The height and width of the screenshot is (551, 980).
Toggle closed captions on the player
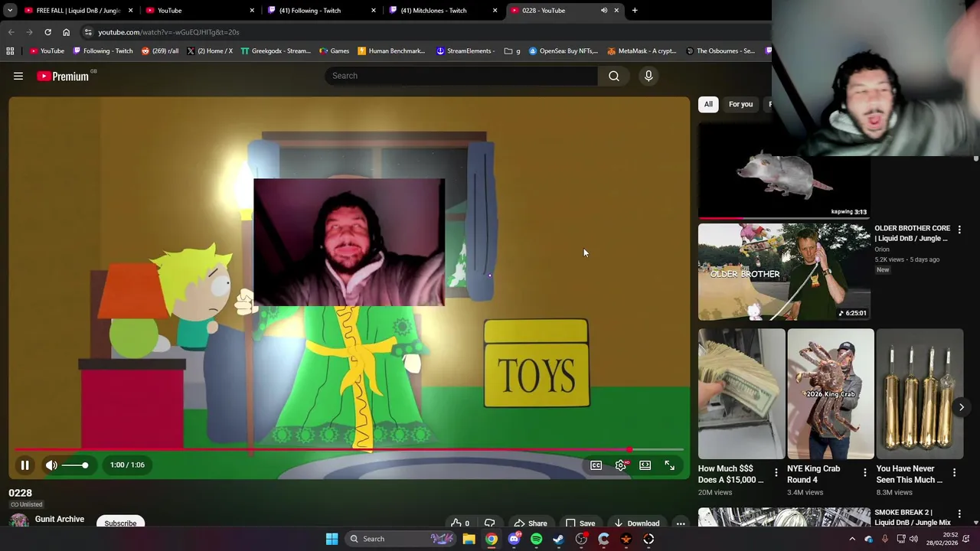pyautogui.click(x=596, y=465)
